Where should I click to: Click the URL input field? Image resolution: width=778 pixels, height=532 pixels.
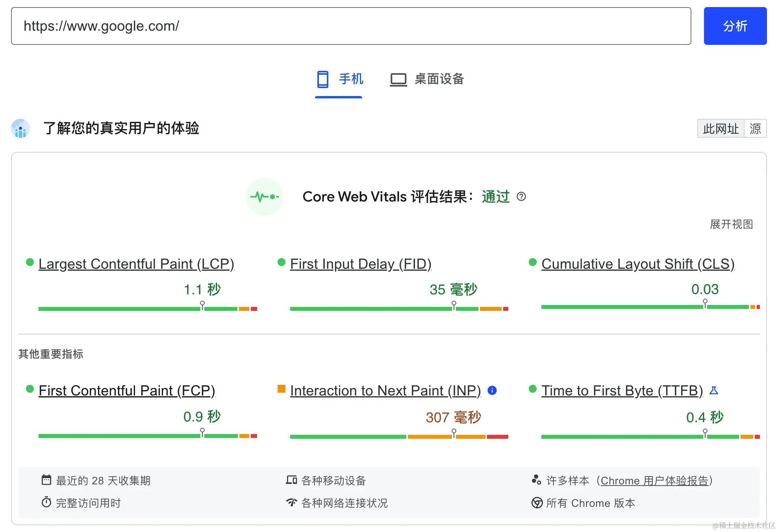click(x=350, y=26)
